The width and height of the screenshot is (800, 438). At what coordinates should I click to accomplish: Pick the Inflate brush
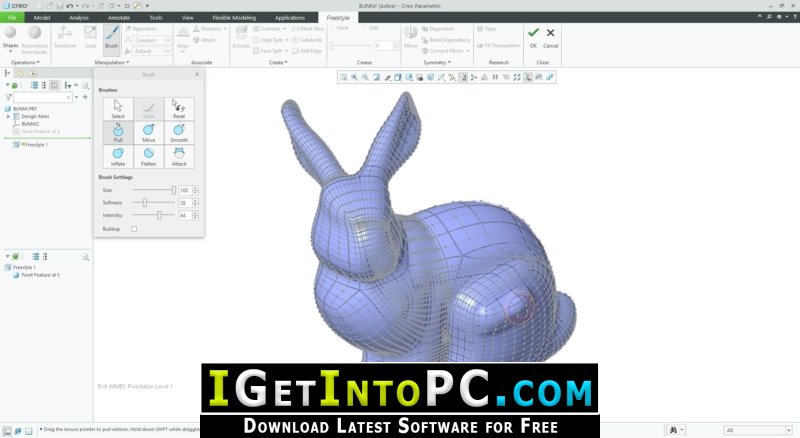(x=118, y=156)
